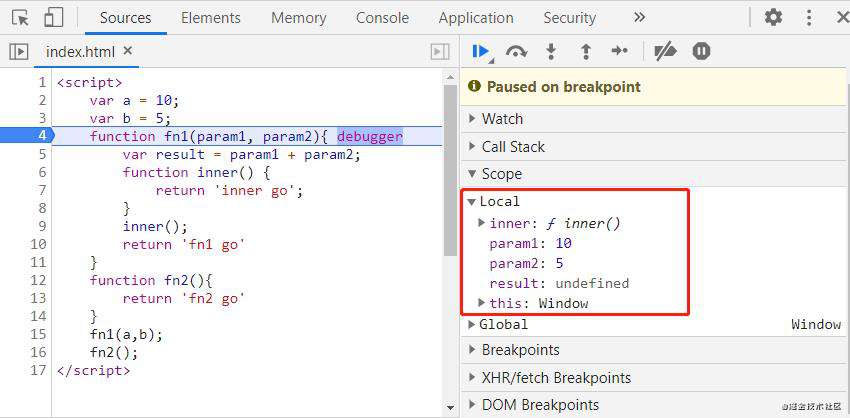Click the debugger keyword on line 4

pos(370,136)
